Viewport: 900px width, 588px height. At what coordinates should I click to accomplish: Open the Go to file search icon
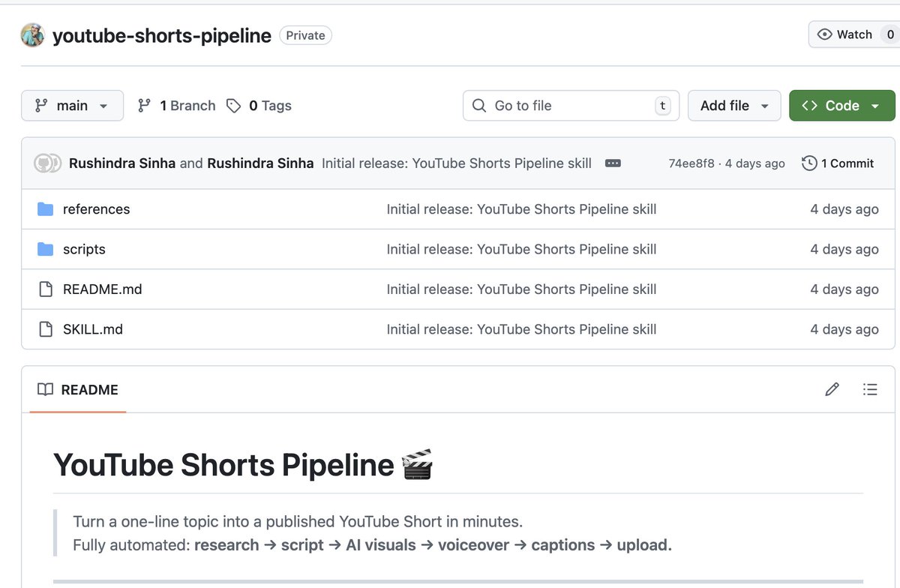coord(479,106)
